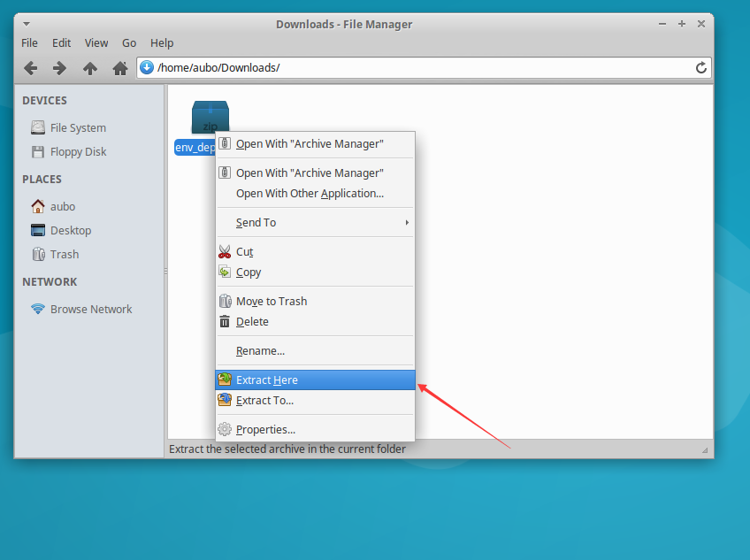Open Trash in the Places sidebar
The width and height of the screenshot is (750, 560).
[x=65, y=255]
